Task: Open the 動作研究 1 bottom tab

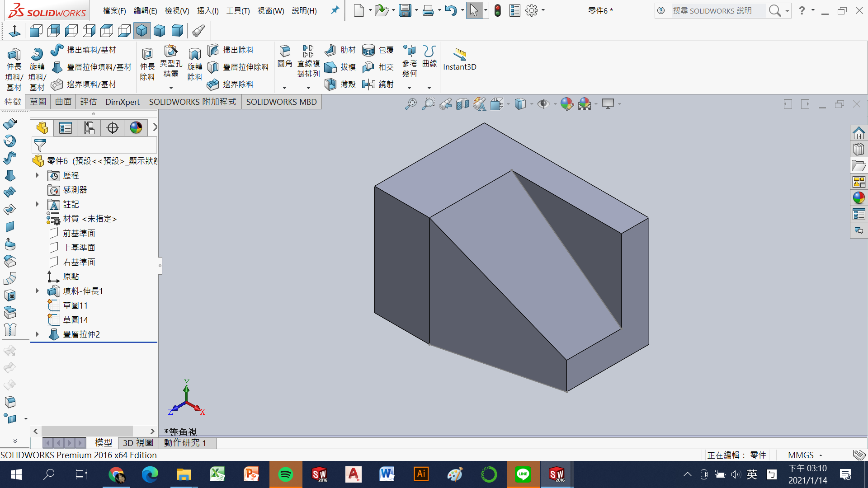Action: pyautogui.click(x=185, y=443)
